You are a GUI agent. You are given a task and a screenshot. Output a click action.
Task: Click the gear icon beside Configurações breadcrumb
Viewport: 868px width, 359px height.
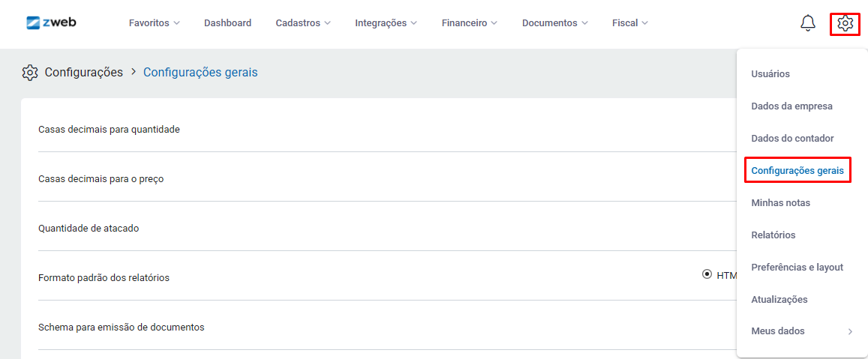click(30, 73)
